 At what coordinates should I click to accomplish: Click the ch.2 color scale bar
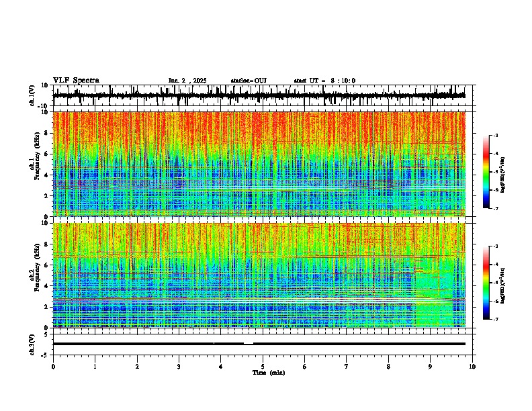(486, 283)
